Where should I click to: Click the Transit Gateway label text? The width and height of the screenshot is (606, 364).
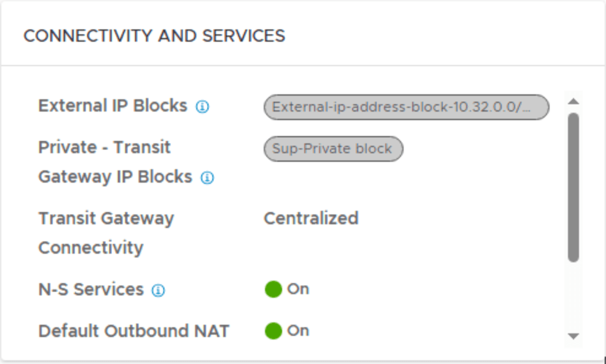tap(106, 218)
